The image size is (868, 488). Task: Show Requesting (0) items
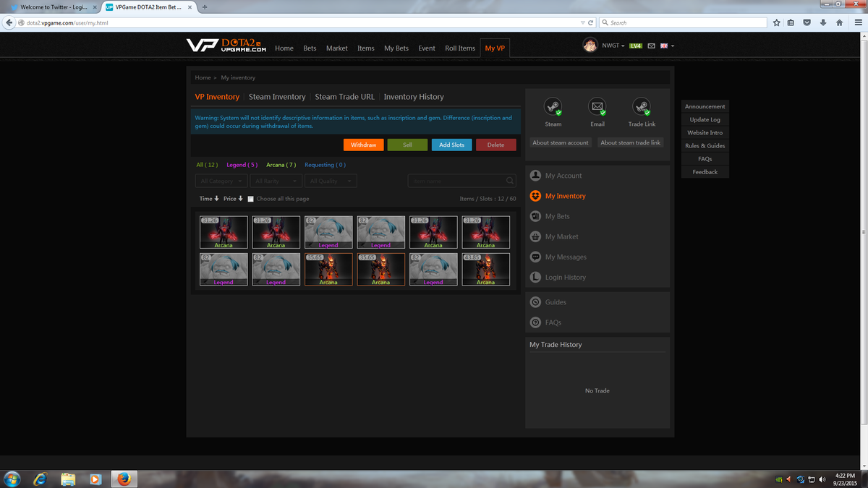click(325, 165)
